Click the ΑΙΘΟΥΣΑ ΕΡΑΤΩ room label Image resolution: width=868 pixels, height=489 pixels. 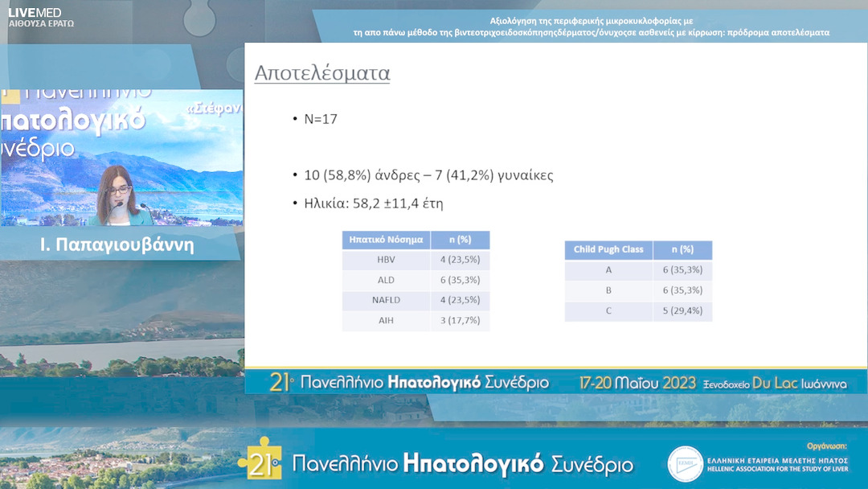pos(41,23)
